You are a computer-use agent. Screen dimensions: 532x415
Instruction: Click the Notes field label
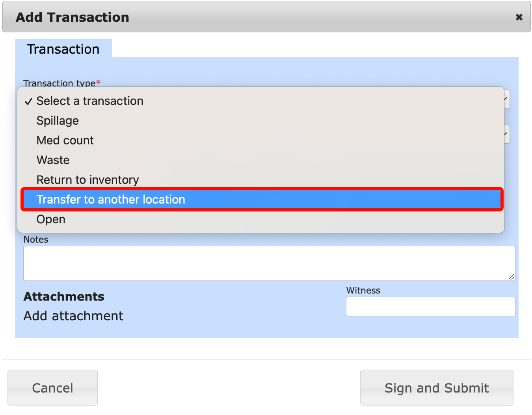point(36,239)
